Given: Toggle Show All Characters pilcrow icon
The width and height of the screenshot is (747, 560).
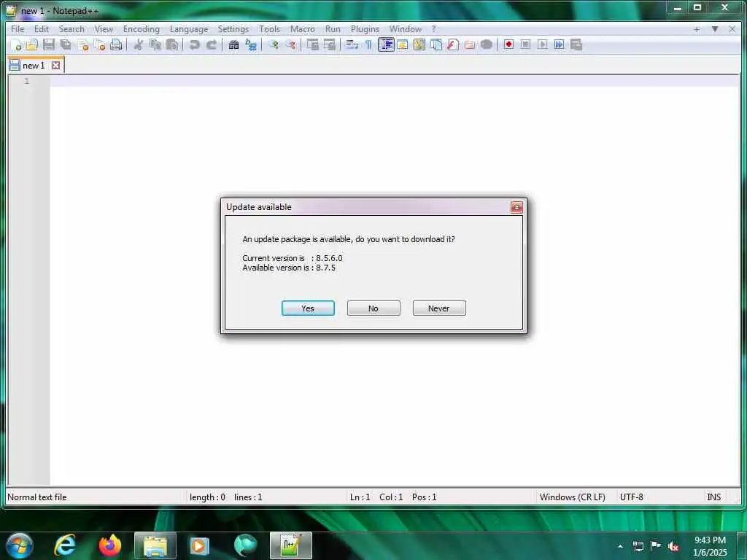Looking at the screenshot, I should (x=368, y=44).
